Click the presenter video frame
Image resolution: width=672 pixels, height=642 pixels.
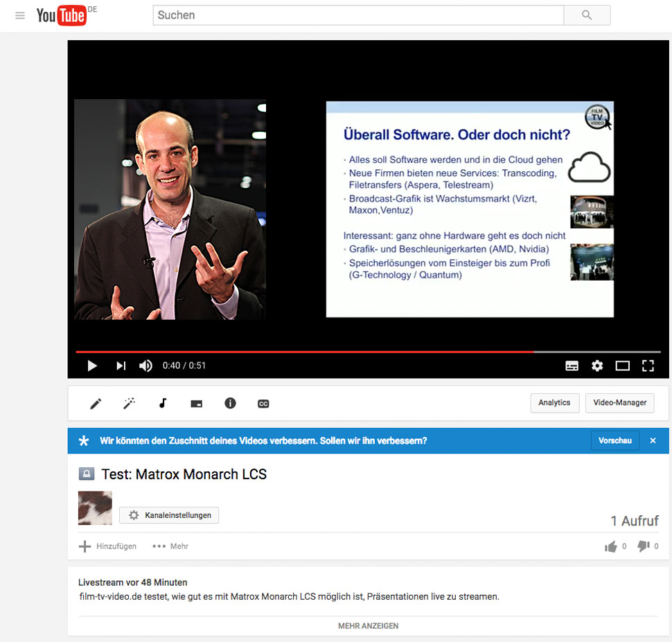tap(170, 209)
